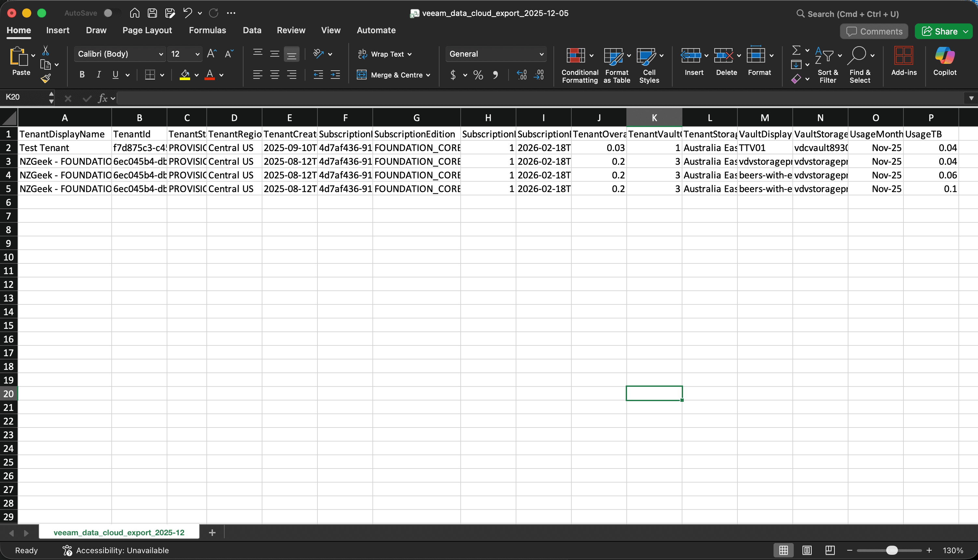The width and height of the screenshot is (978, 560).
Task: Select the veeam_data_cloud_export_2025-12 sheet tab
Action: tap(119, 533)
